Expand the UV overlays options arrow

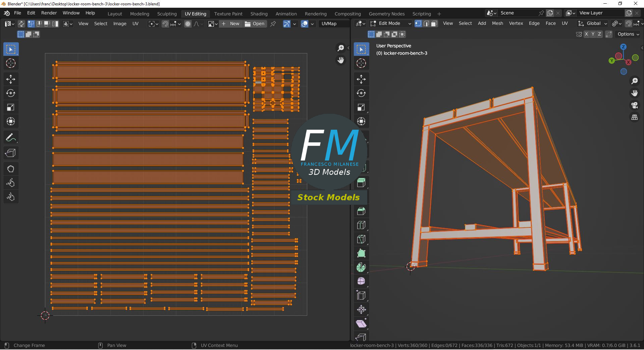tap(312, 24)
